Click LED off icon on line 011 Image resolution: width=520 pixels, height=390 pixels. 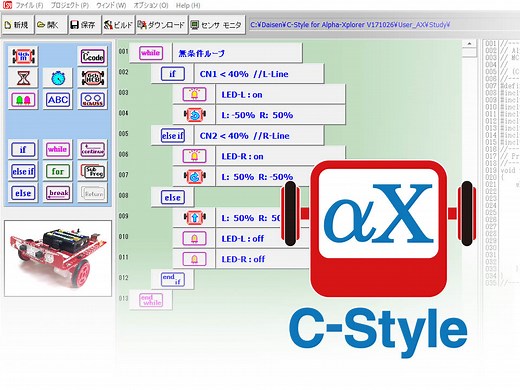pyautogui.click(x=194, y=259)
